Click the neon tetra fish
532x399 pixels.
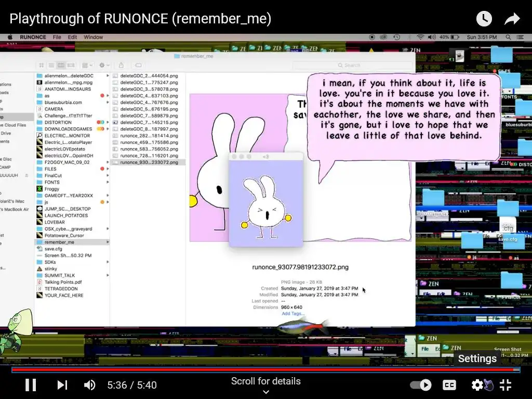pos(302,327)
